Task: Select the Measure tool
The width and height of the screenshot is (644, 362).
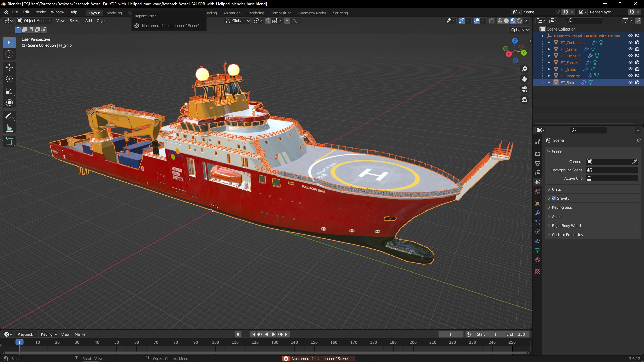Action: point(9,128)
